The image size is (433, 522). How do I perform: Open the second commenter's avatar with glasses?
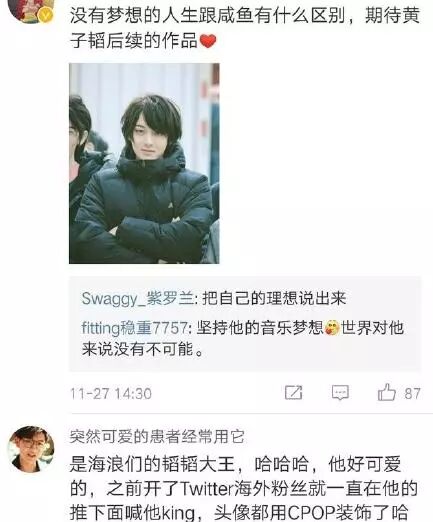[31, 449]
